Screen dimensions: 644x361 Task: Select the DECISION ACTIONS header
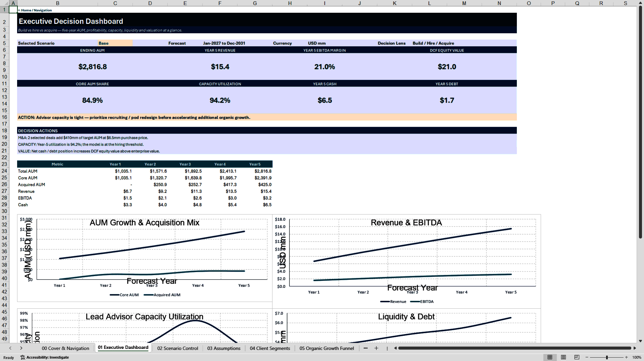coord(267,131)
